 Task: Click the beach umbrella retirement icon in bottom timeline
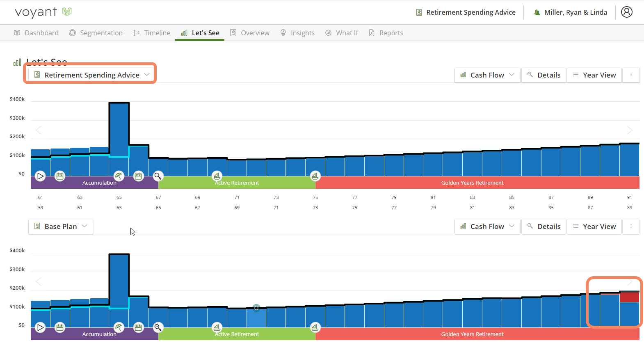(x=119, y=327)
